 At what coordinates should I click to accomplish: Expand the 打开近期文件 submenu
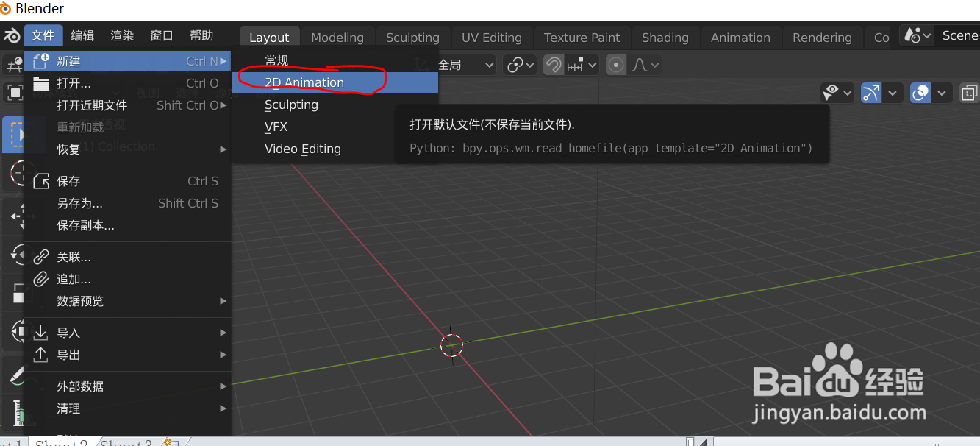(128, 105)
